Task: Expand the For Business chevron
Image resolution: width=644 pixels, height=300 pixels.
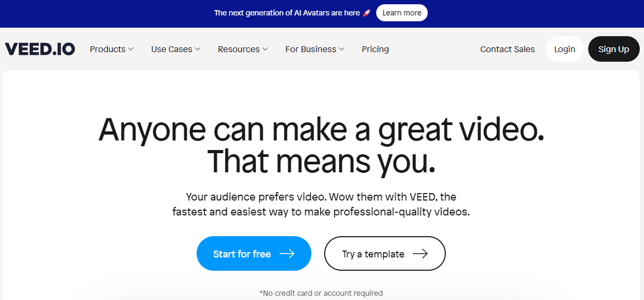Action: 342,49
